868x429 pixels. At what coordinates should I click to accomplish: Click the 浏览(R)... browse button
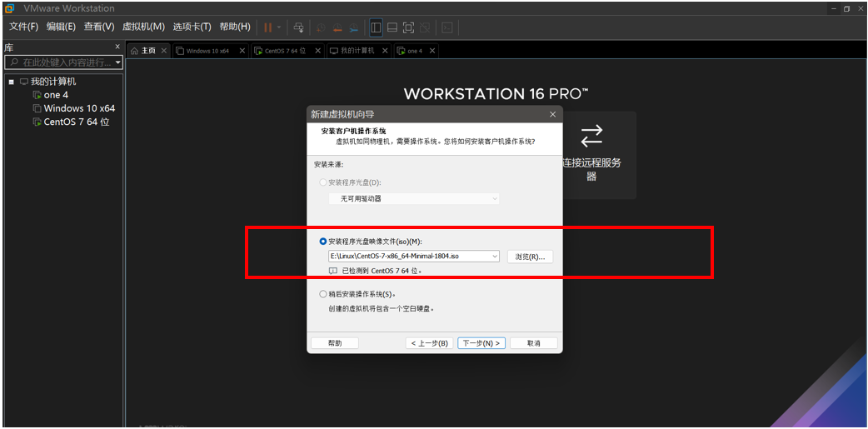(x=531, y=257)
